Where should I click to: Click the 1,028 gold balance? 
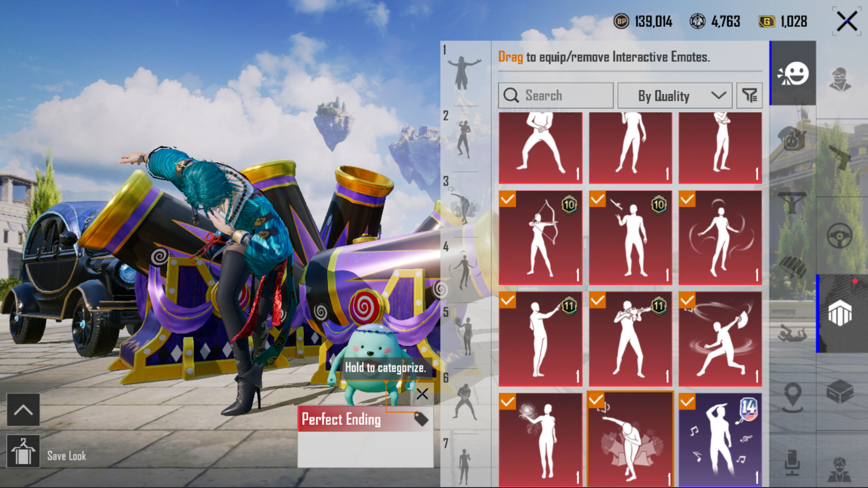pos(794,21)
